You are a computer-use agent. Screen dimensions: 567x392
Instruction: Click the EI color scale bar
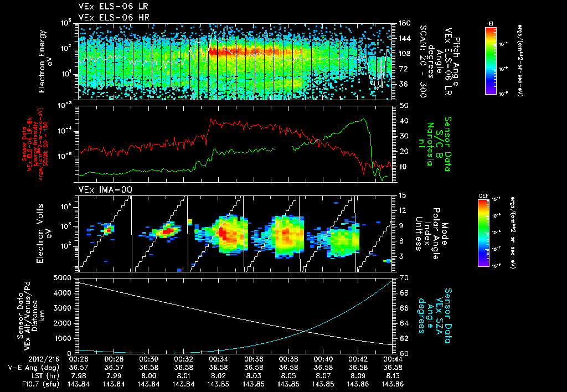tap(491, 60)
